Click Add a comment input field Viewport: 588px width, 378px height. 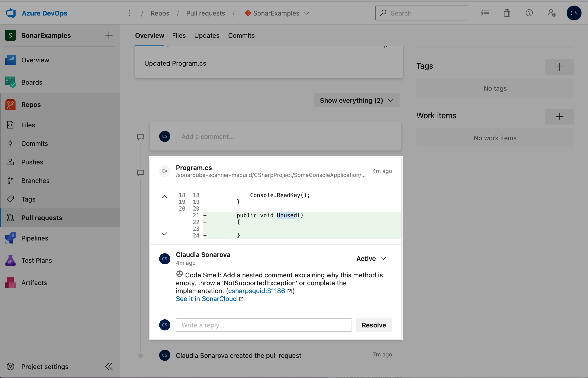point(283,136)
